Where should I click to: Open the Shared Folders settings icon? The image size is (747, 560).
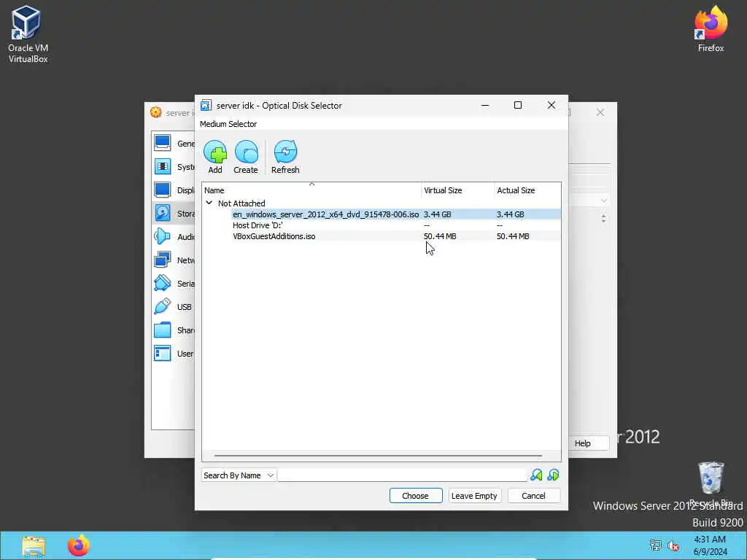click(163, 330)
